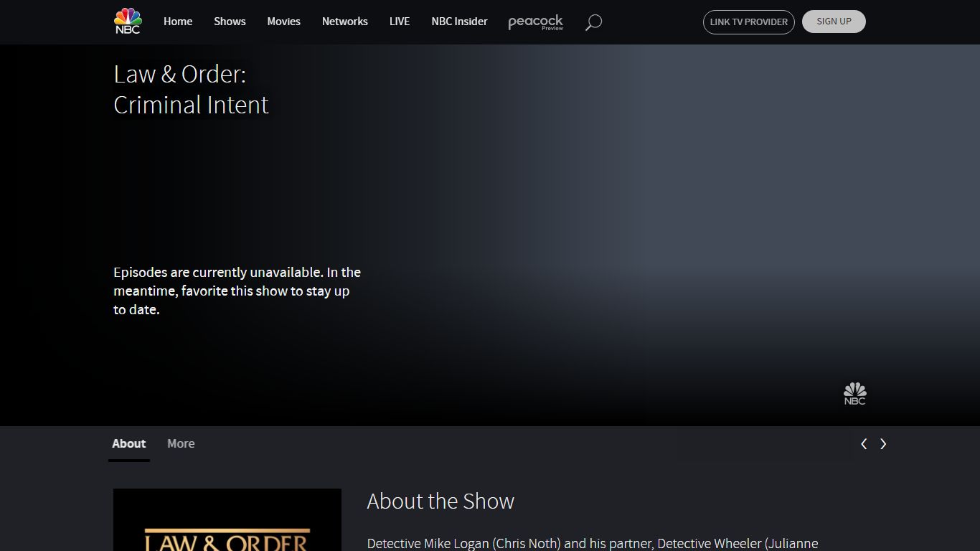Click the Sign Up button

(x=834, y=22)
